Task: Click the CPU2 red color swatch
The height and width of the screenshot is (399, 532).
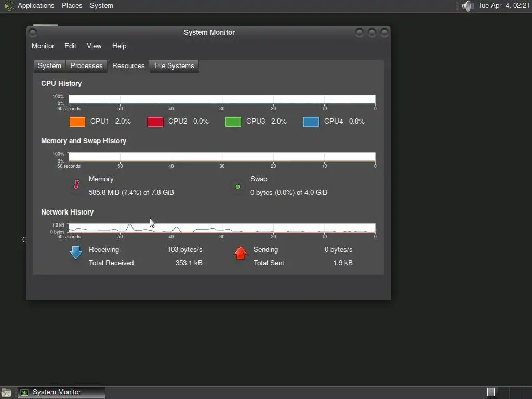Action: point(155,122)
